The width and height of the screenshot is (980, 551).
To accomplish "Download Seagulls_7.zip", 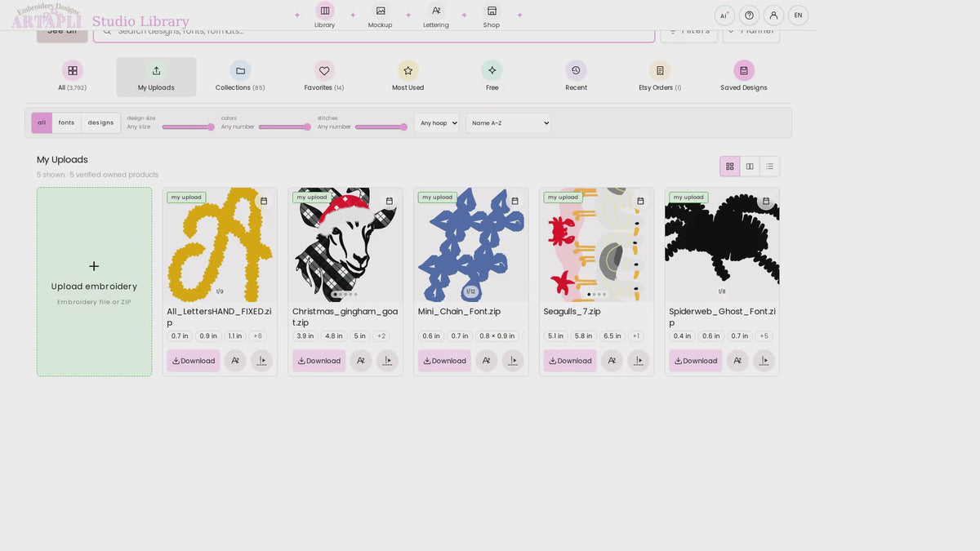I will click(570, 361).
